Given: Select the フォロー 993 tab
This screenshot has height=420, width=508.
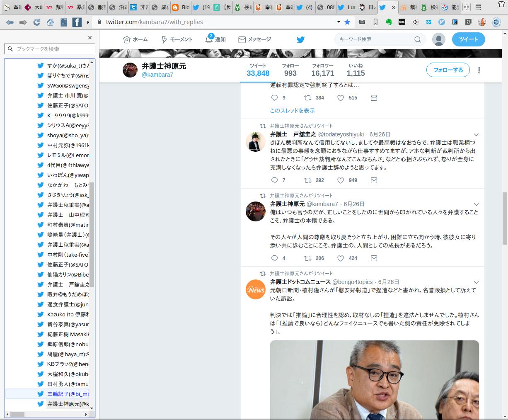Looking at the screenshot, I should [x=290, y=70].
